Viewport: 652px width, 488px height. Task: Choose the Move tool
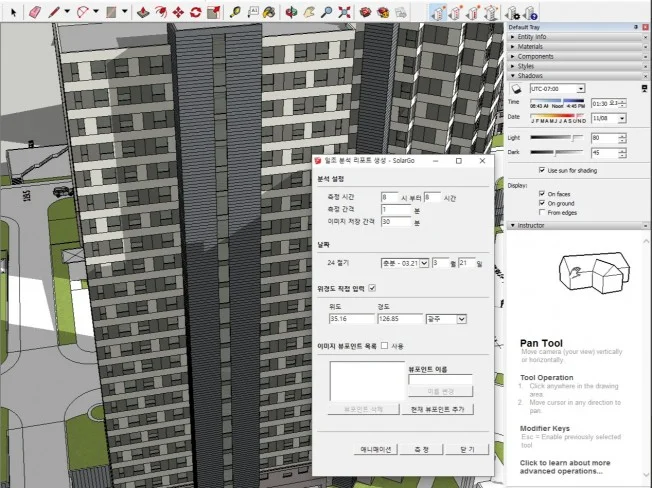coord(178,13)
